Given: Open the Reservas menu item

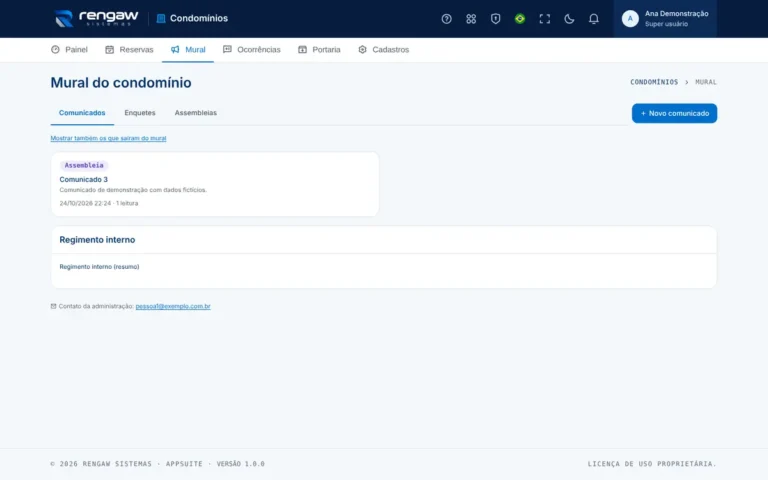Looking at the screenshot, I should click(129, 49).
